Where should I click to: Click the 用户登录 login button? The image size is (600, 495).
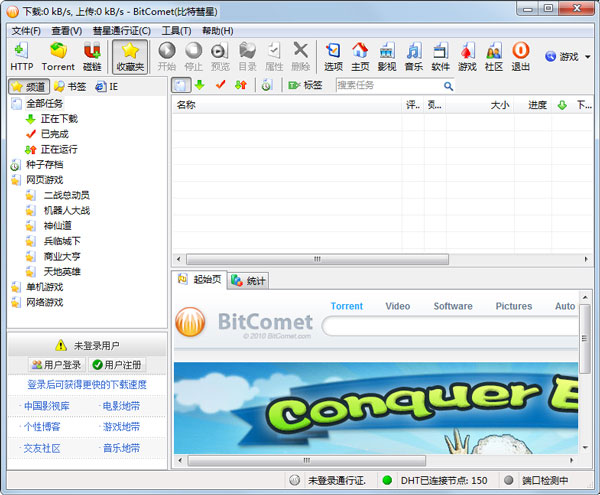tap(57, 365)
